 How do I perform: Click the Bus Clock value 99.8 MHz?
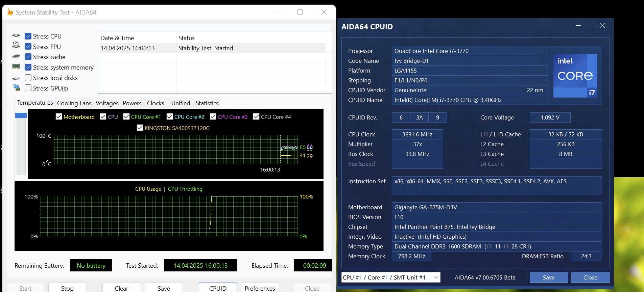pyautogui.click(x=417, y=154)
